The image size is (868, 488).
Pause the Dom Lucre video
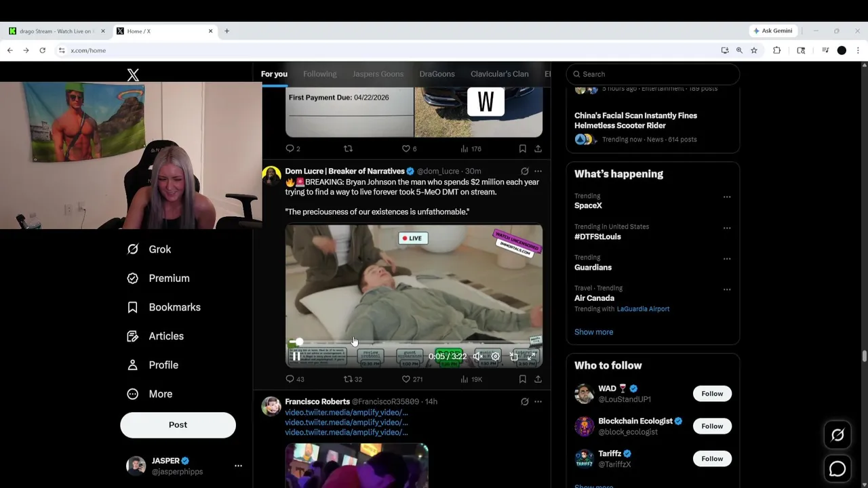296,357
